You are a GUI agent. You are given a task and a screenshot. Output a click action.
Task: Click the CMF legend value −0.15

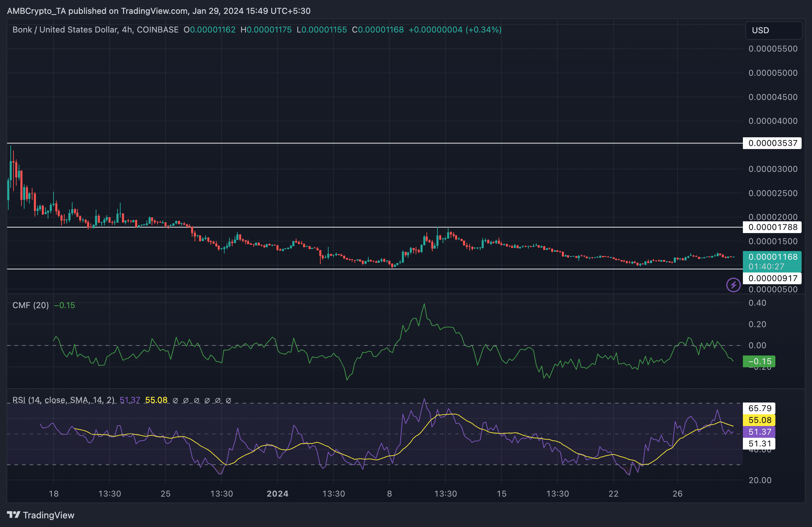pos(65,305)
